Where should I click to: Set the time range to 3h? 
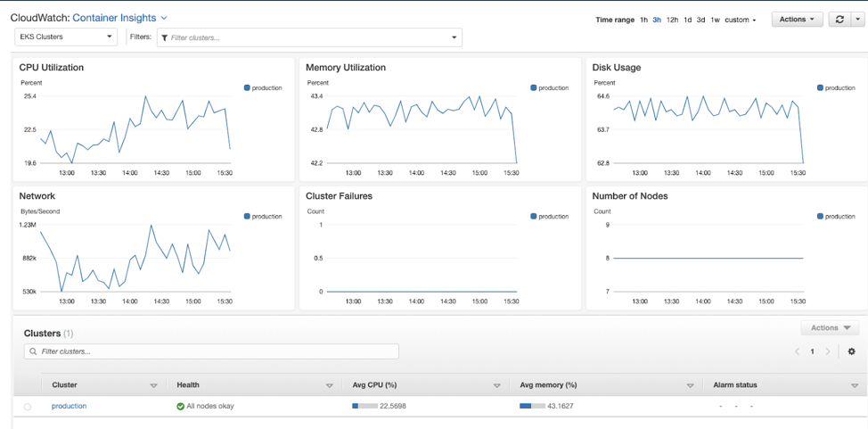pos(657,20)
